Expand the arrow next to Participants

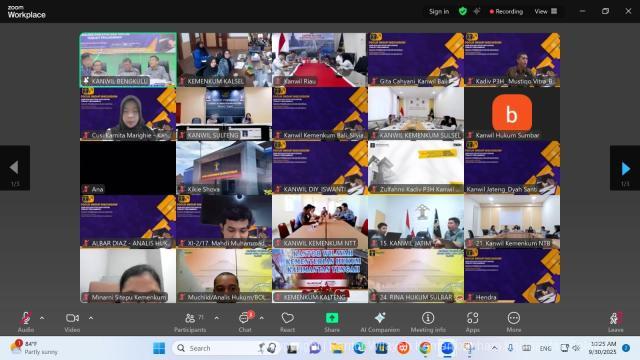(216, 318)
